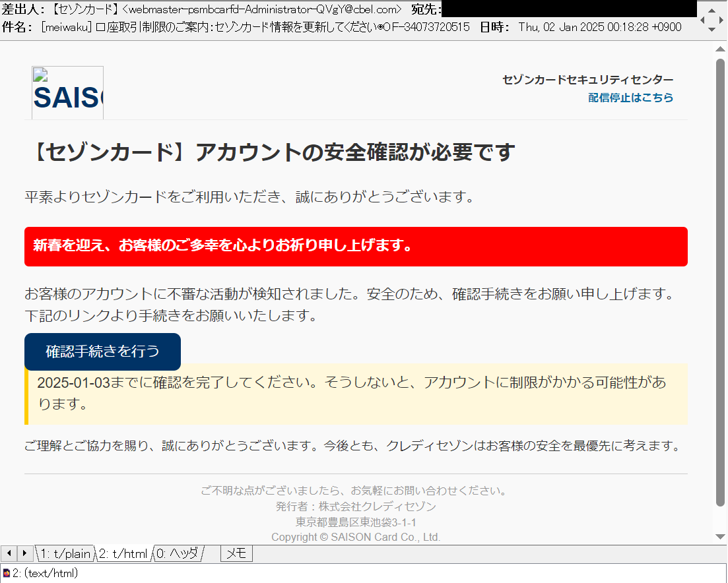728x583 pixels.
Task: Click the 件名: label
Action: coord(17,27)
